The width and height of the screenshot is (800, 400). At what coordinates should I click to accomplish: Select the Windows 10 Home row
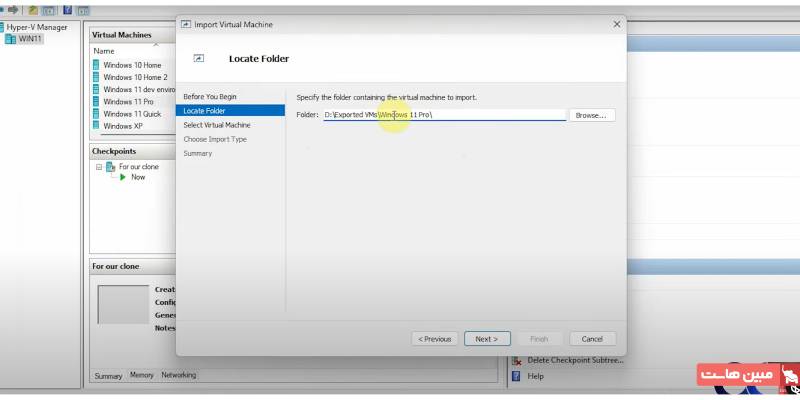point(134,65)
